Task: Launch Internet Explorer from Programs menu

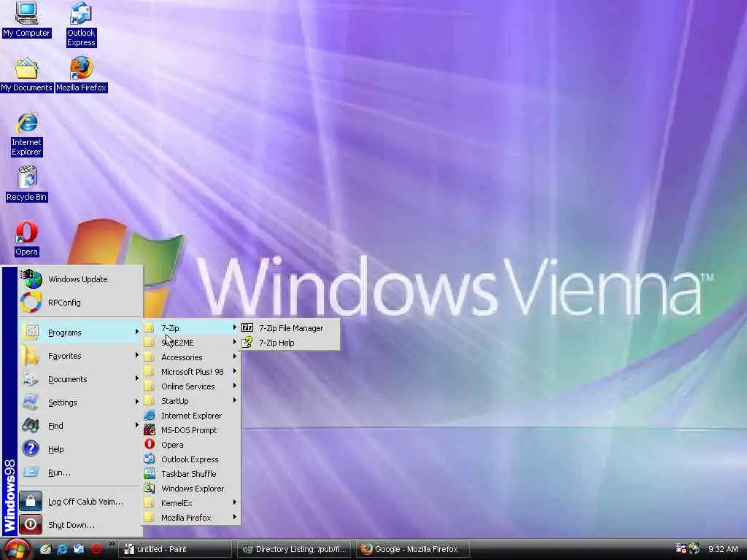Action: (191, 416)
